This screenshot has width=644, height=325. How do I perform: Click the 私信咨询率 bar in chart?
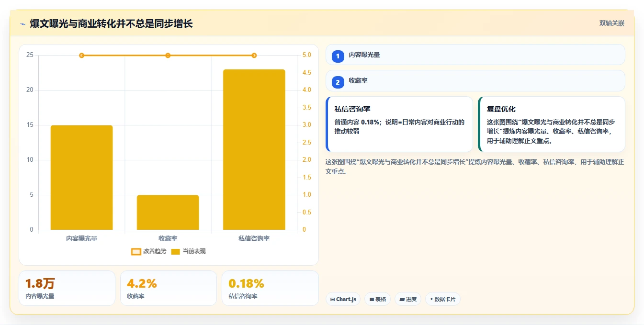click(254, 150)
